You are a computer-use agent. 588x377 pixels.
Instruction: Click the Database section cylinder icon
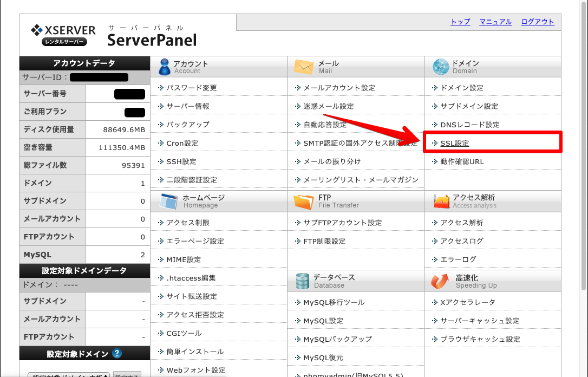(302, 281)
